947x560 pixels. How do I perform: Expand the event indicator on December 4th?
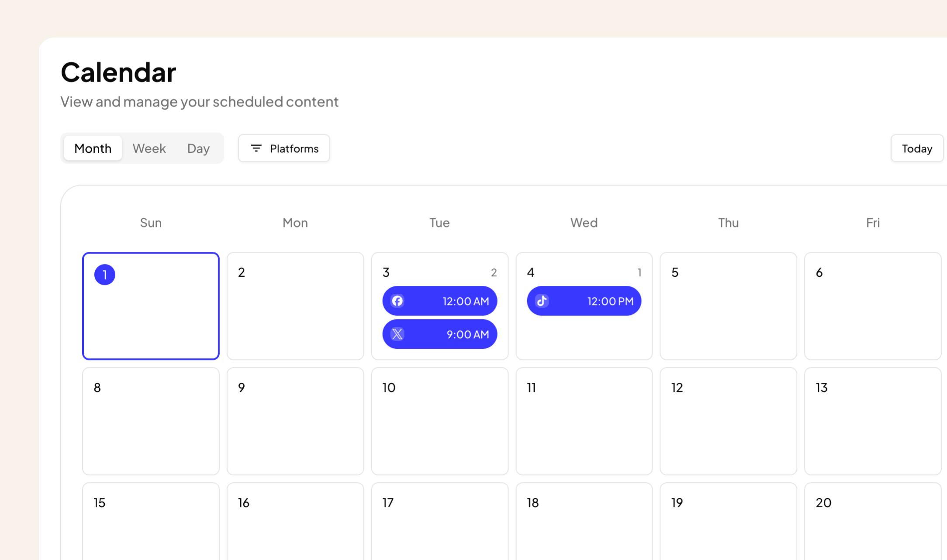tap(639, 272)
